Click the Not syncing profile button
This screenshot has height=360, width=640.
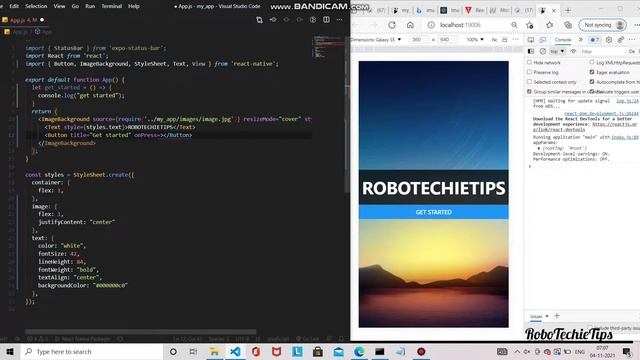click(602, 25)
